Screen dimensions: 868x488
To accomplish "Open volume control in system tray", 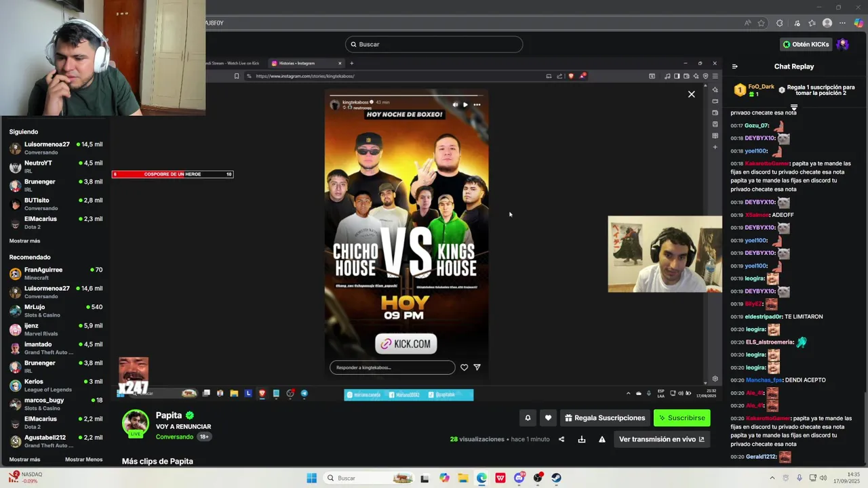I will 823,478.
